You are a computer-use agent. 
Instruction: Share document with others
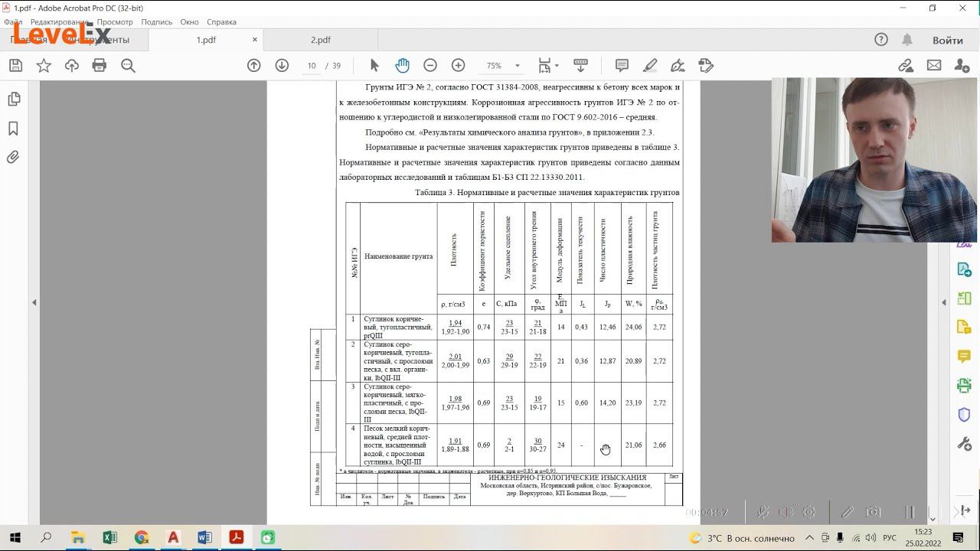pyautogui.click(x=962, y=66)
